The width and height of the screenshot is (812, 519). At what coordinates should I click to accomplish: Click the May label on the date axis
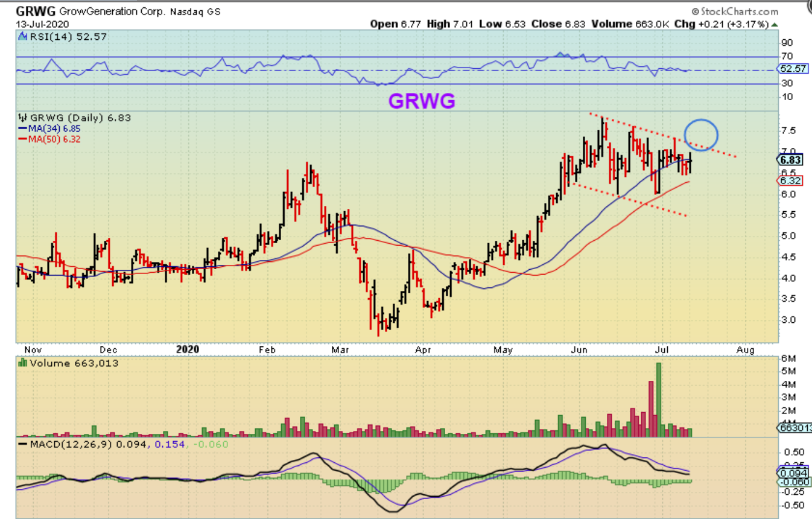[503, 350]
